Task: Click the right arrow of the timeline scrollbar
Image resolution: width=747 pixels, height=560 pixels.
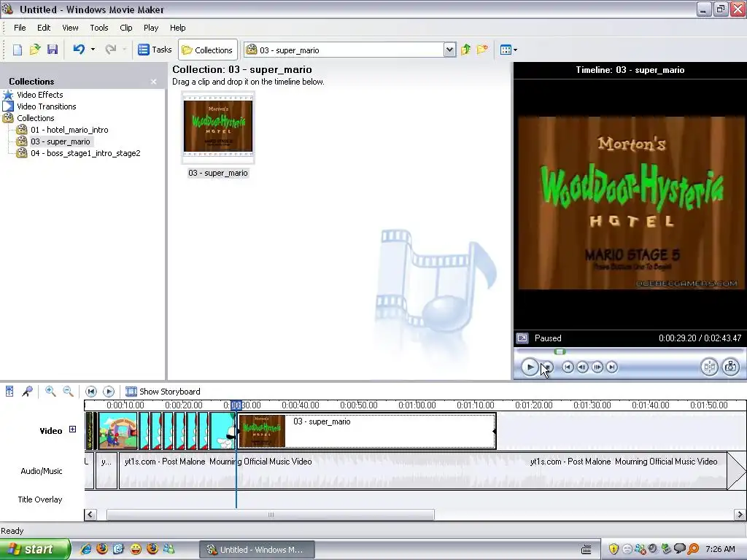Action: (x=740, y=514)
